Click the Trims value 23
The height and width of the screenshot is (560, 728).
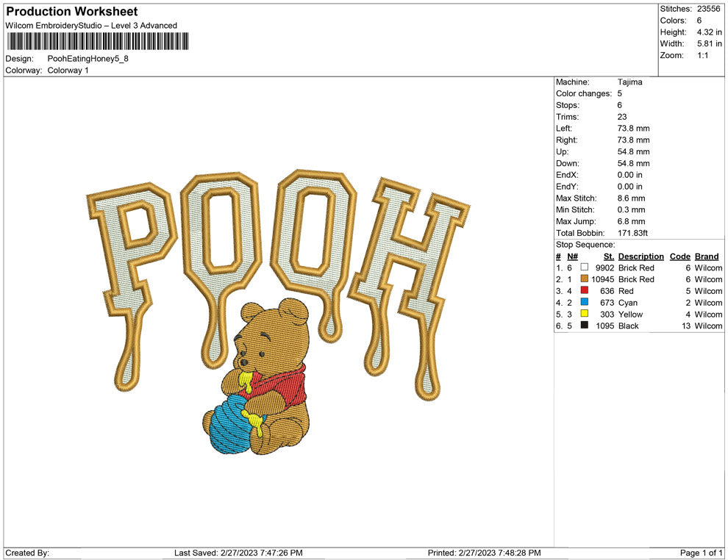(622, 117)
